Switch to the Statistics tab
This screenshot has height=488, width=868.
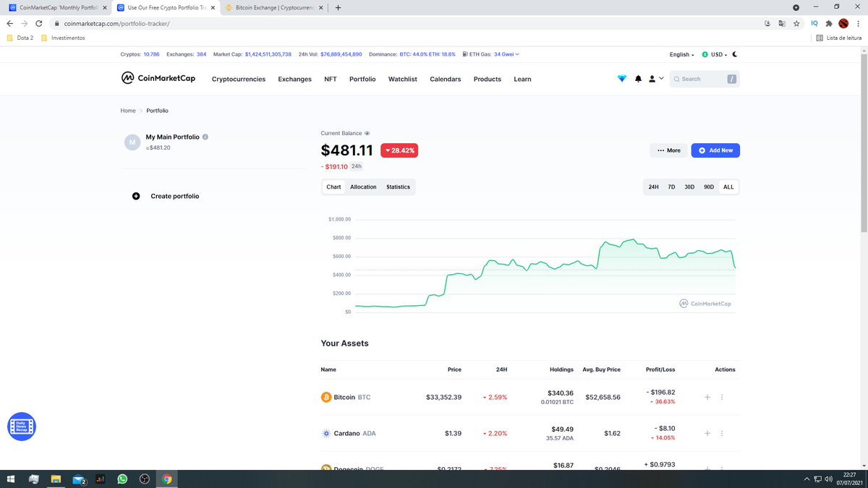(x=398, y=187)
